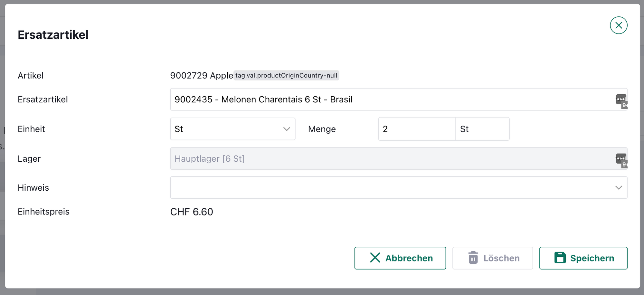This screenshot has width=644, height=295.
Task: Click the extension icon in Lager field
Action: 621,160
